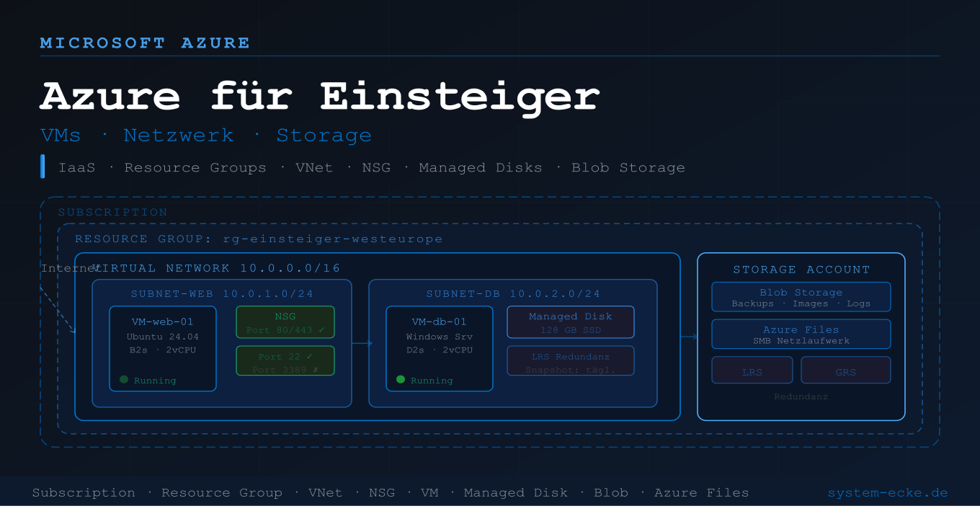Click the status dot in VM-web-01
The height and width of the screenshot is (519, 980).
[x=124, y=379]
